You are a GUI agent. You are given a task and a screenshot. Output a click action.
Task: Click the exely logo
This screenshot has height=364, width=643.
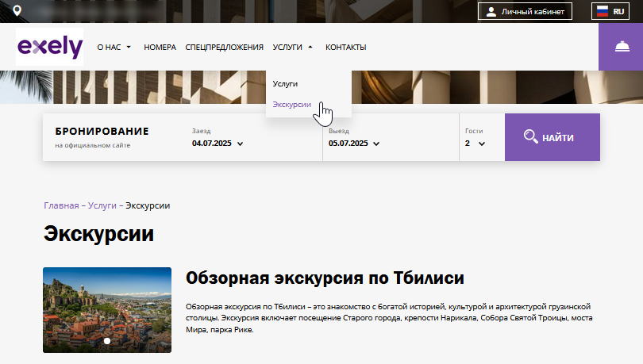49,47
